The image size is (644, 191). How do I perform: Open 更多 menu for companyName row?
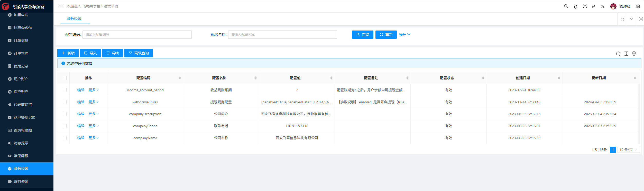[x=94, y=138]
